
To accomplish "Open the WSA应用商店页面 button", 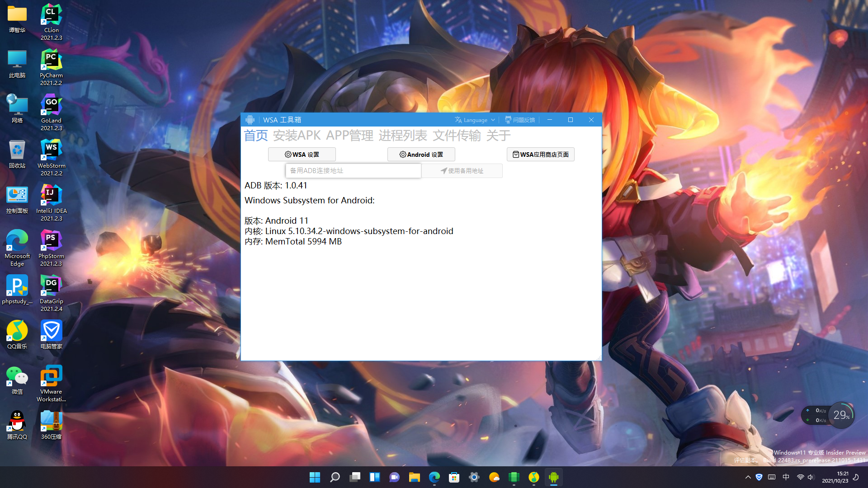I will (x=540, y=155).
